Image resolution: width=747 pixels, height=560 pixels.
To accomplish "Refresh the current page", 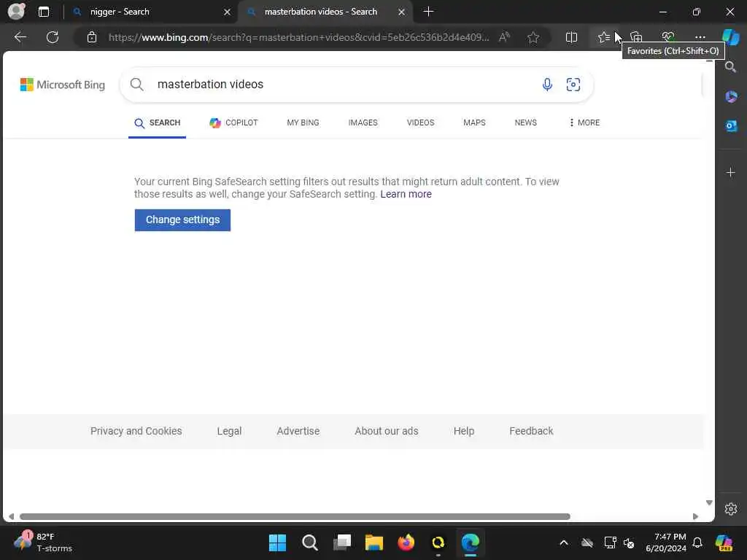I will [x=53, y=37].
